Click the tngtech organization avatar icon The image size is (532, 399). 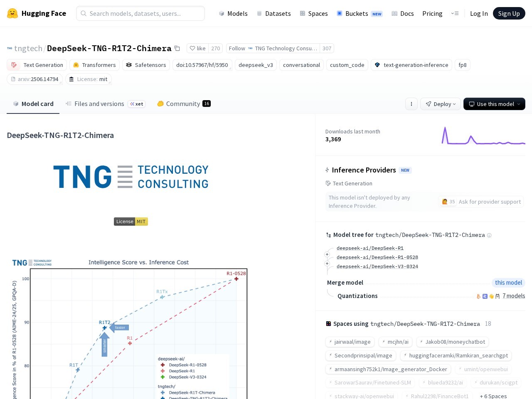point(10,48)
